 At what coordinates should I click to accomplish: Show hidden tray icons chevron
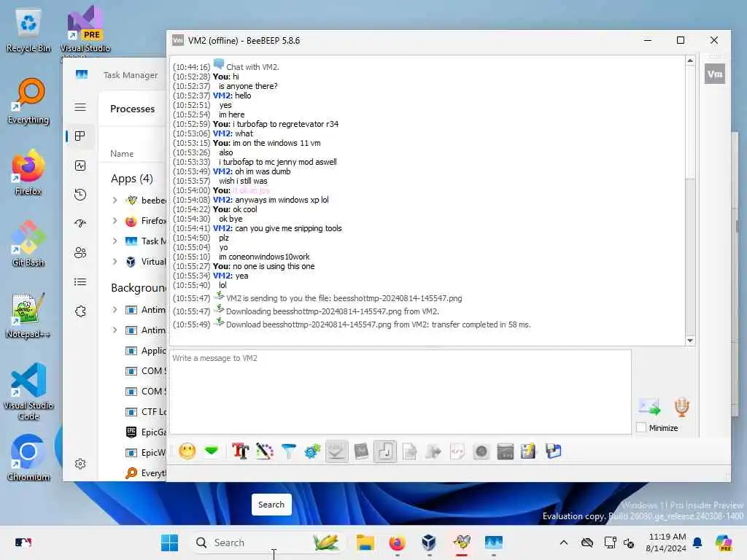pyautogui.click(x=564, y=542)
